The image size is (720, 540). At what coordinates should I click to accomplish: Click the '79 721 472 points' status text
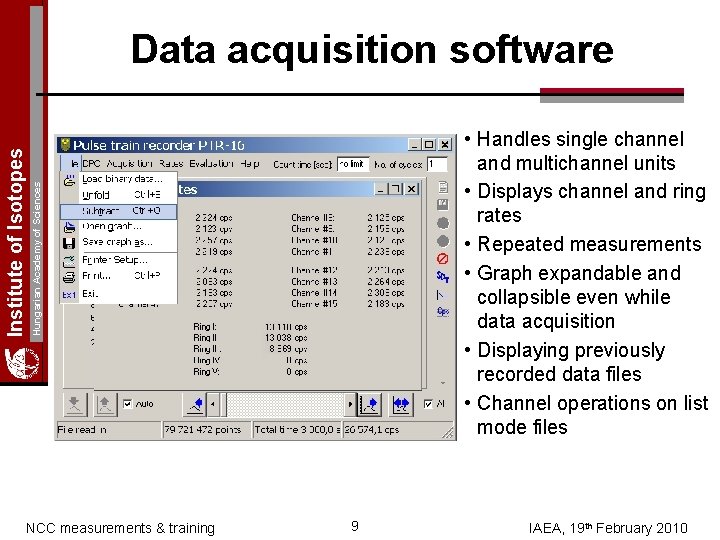[x=202, y=430]
